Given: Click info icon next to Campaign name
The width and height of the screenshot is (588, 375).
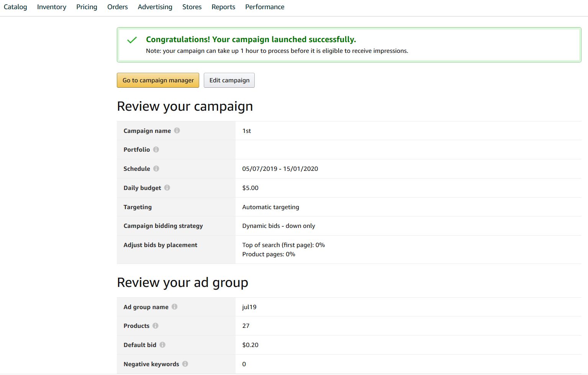Looking at the screenshot, I should 177,131.
